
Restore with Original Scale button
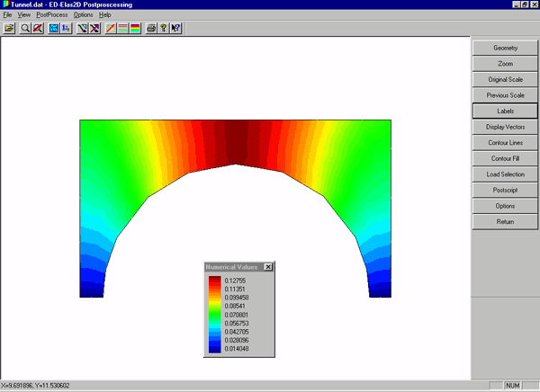[x=505, y=79]
